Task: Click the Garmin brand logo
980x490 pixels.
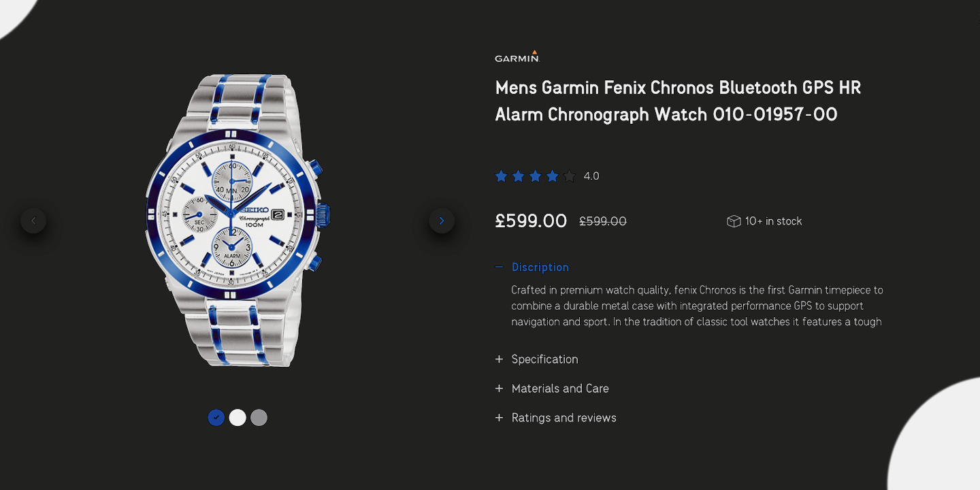Action: (x=517, y=57)
